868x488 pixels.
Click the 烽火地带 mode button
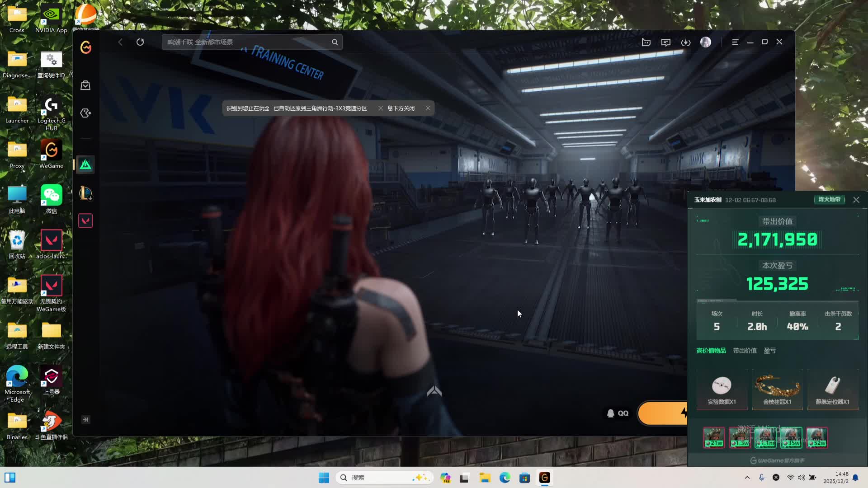click(829, 200)
